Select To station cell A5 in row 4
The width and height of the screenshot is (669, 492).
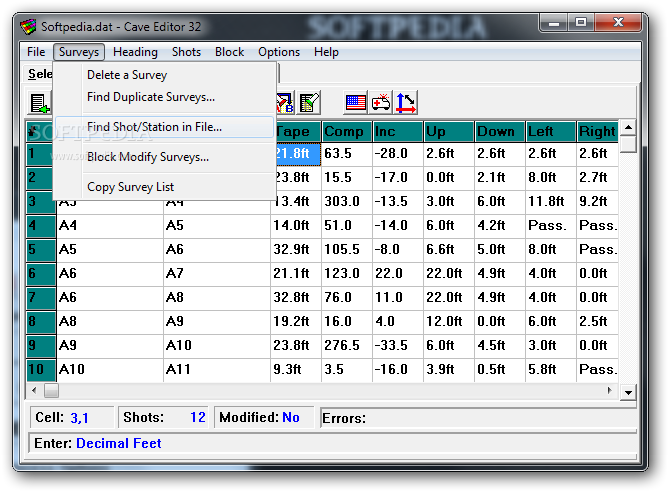[217, 225]
